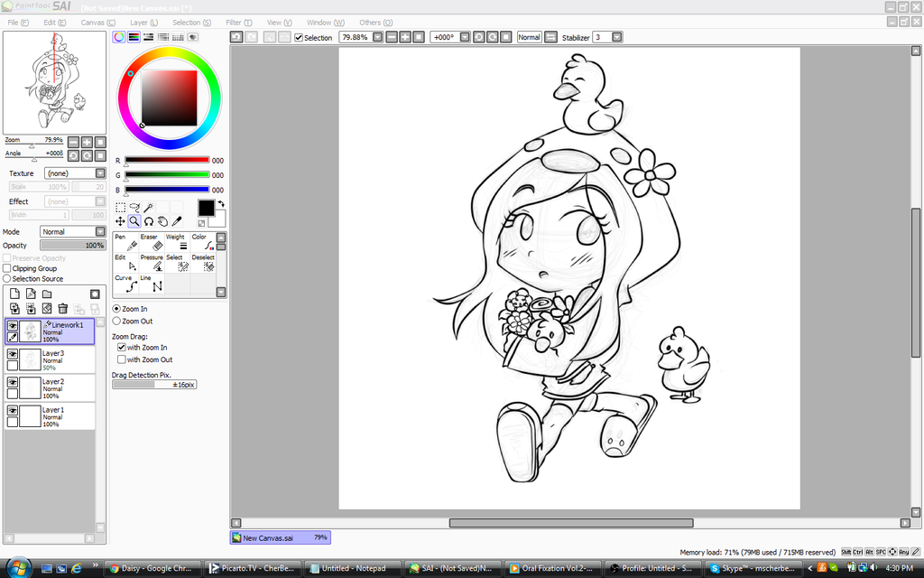This screenshot has height=578, width=924.
Task: Choose the Color linework tool
Action: pyautogui.click(x=203, y=242)
